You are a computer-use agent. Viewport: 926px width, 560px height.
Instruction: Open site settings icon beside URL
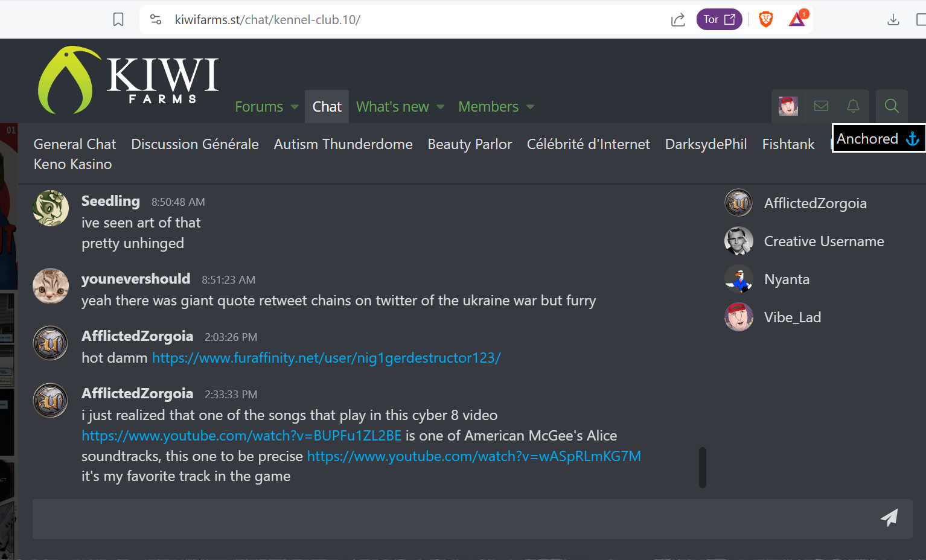pyautogui.click(x=156, y=19)
